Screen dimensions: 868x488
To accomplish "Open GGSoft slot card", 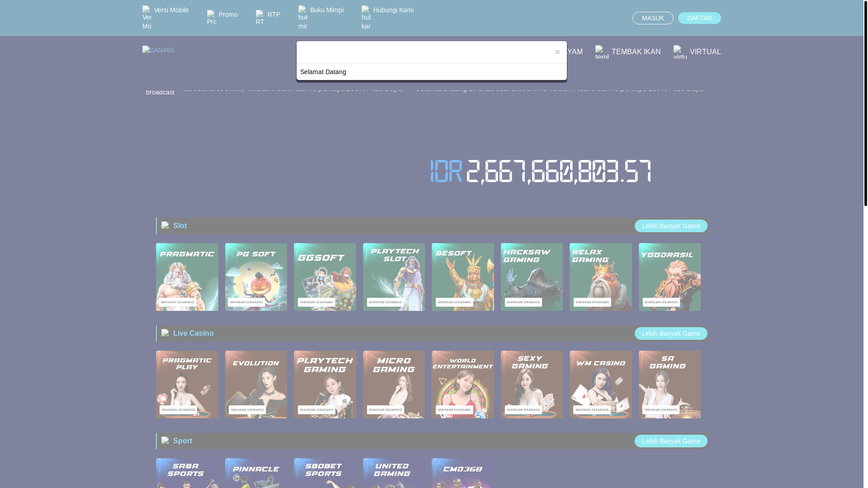I will click(x=325, y=277).
